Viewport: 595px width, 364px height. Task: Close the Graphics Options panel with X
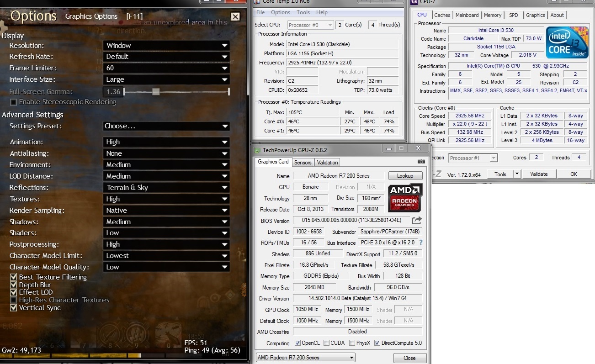235,17
